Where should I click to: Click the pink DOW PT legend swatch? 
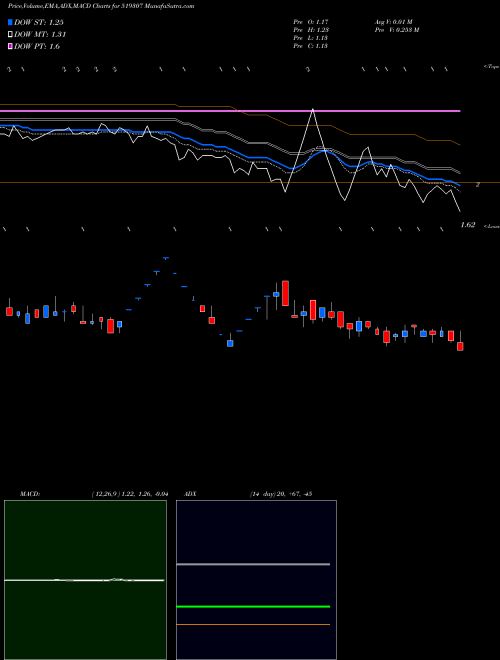10,46
